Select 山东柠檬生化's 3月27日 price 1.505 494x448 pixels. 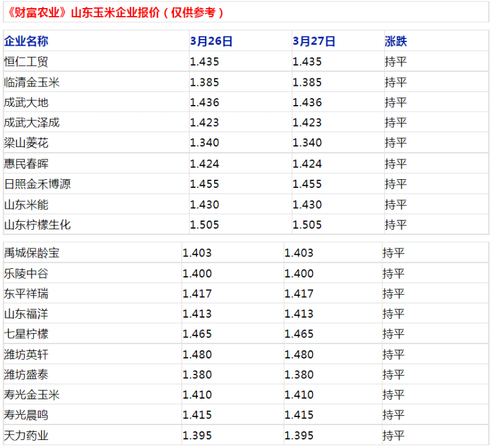(x=307, y=225)
